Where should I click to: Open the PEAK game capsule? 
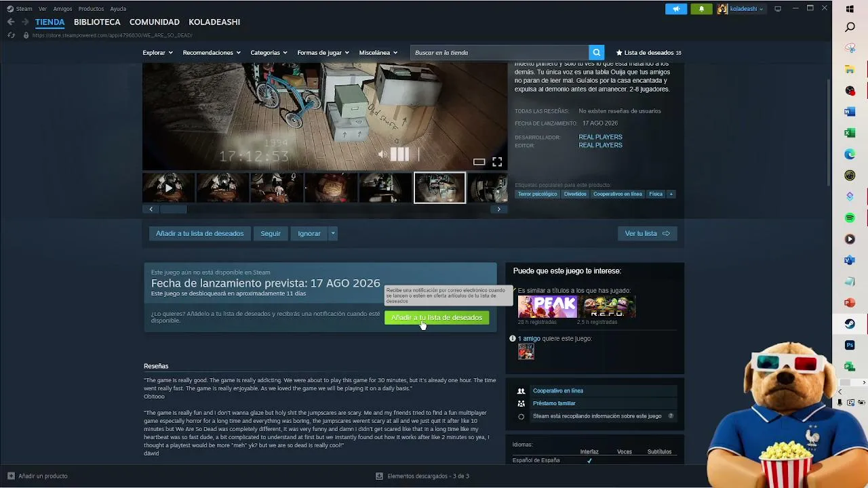click(x=547, y=307)
